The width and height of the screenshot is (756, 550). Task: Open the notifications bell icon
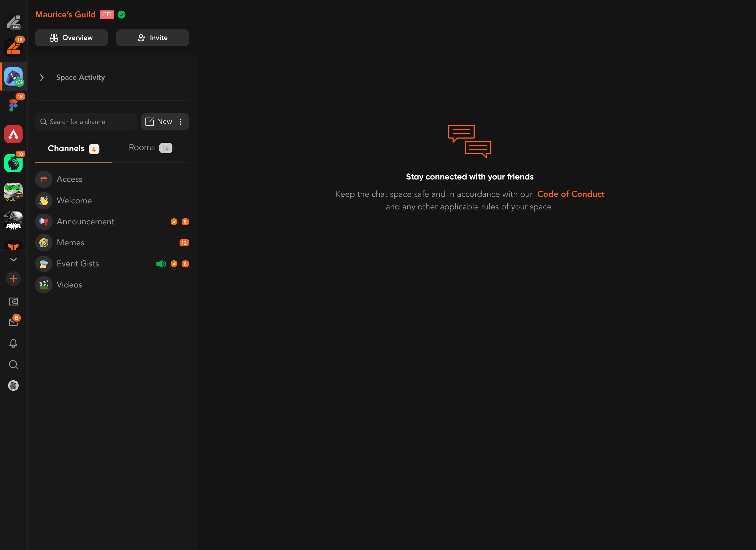13,343
